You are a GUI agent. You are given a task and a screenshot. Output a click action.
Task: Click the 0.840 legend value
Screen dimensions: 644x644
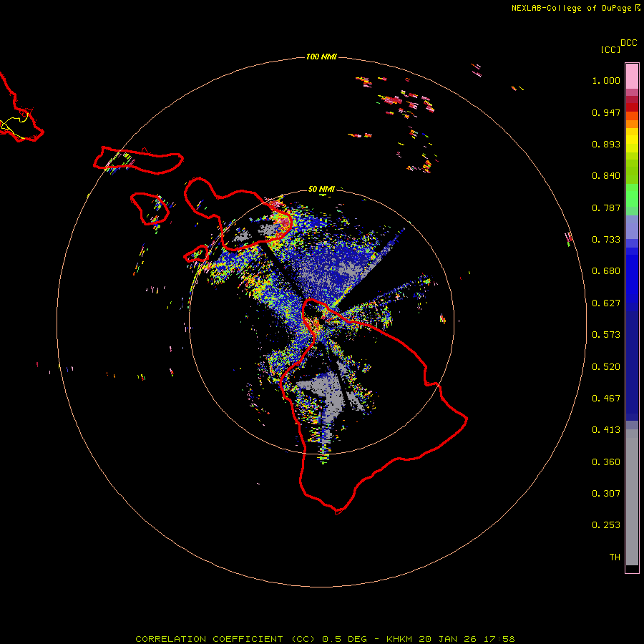[x=606, y=176]
